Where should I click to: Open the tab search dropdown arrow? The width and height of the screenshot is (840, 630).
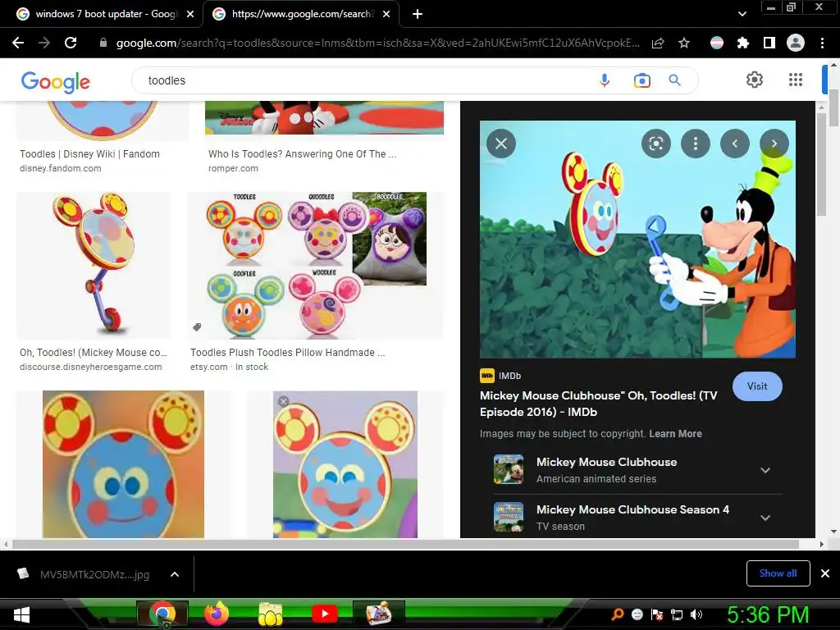742,14
